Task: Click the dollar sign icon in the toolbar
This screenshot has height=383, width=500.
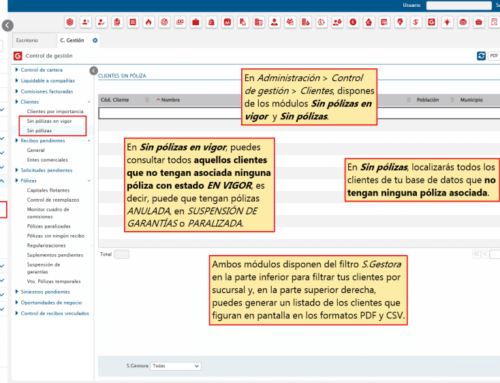Action: click(416, 22)
